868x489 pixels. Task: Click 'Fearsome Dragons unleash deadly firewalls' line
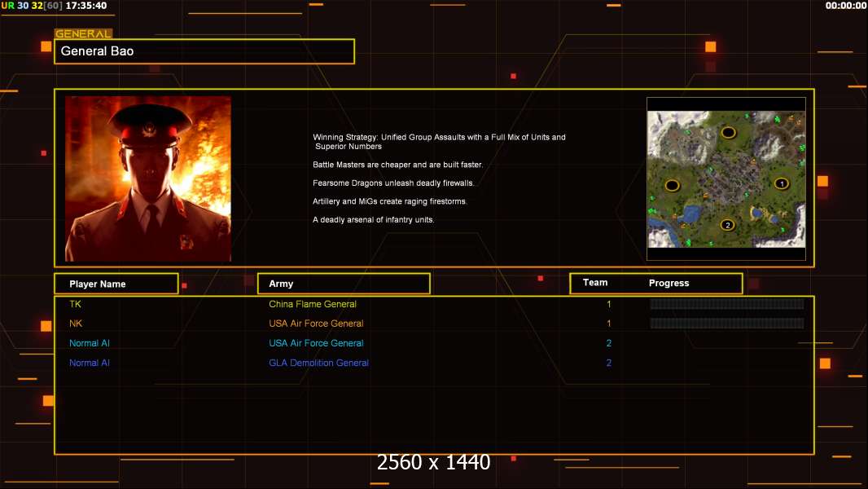(x=393, y=183)
